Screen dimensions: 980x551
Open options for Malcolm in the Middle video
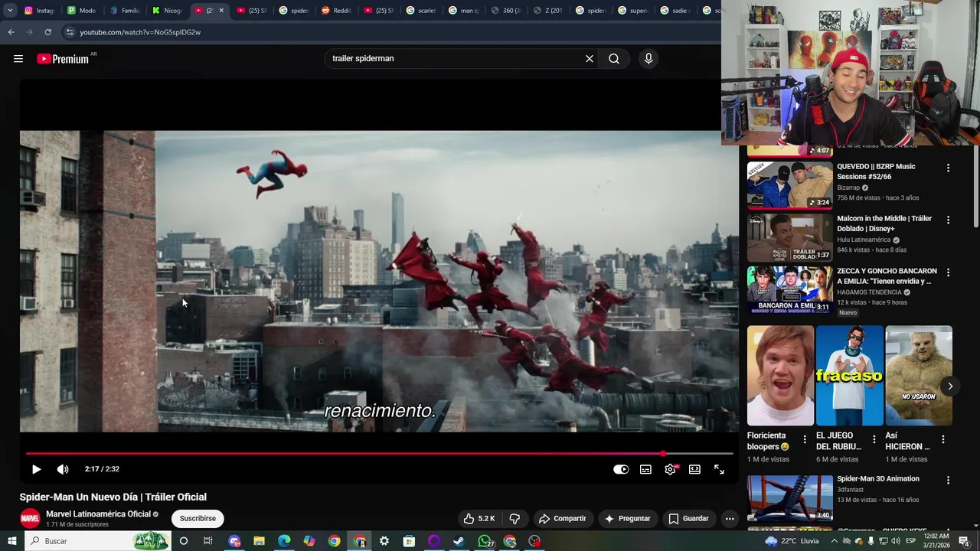point(948,220)
